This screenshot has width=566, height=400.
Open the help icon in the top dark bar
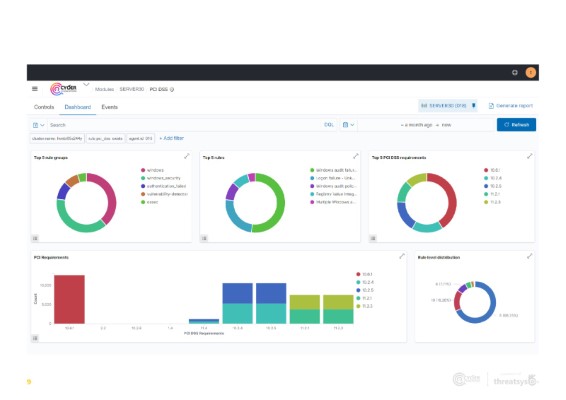(x=515, y=73)
